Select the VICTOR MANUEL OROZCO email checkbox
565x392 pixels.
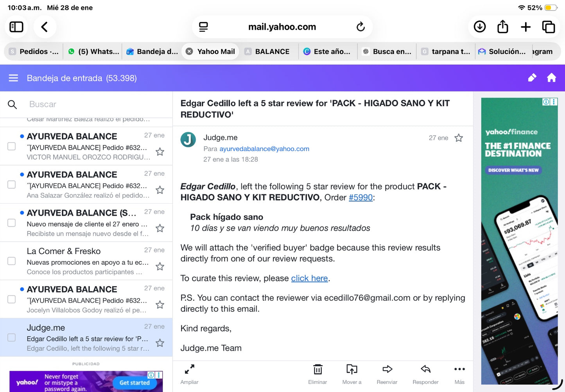point(12,146)
